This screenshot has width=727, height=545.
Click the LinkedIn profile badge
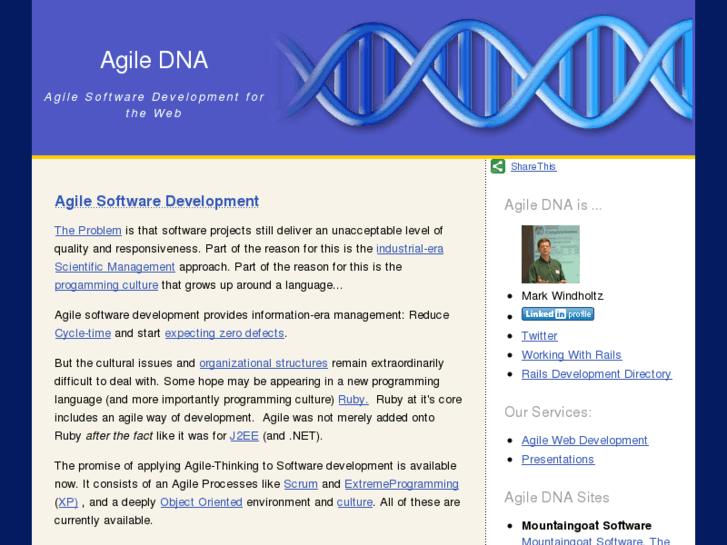coord(558,314)
